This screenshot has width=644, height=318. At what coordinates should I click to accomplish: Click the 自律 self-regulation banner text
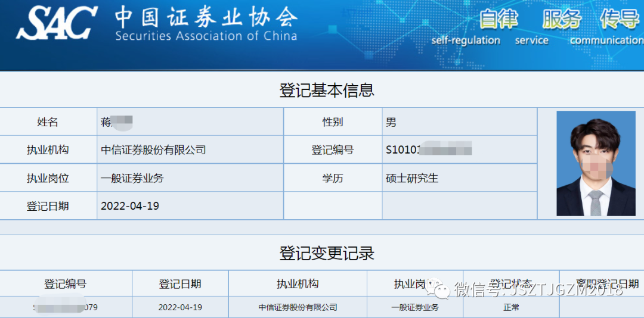pyautogui.click(x=466, y=27)
